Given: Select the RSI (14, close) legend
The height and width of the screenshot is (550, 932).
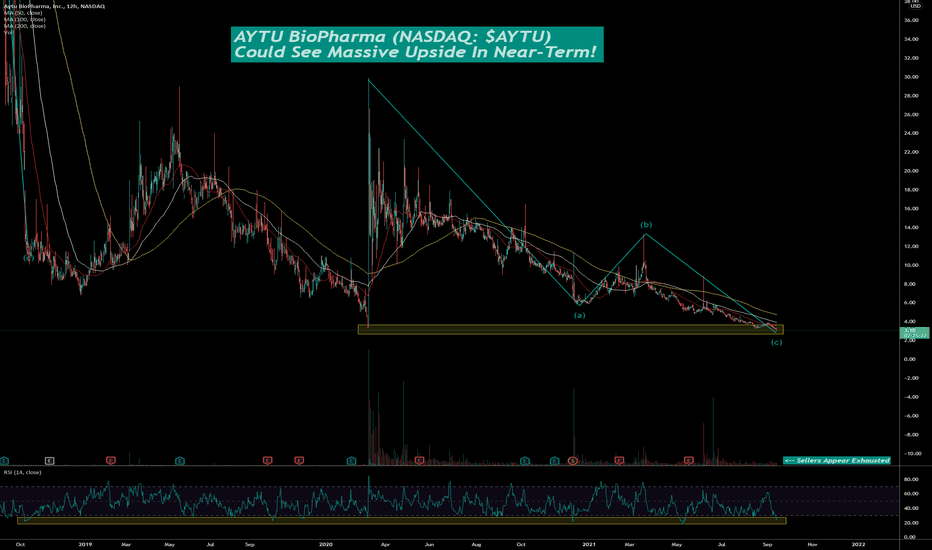Looking at the screenshot, I should click(23, 472).
